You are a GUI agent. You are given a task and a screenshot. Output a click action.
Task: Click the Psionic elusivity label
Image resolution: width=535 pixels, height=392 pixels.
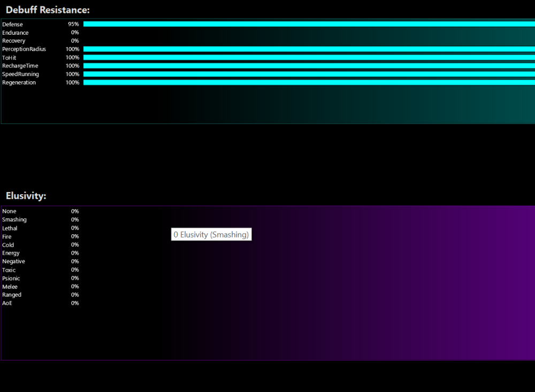(11, 278)
